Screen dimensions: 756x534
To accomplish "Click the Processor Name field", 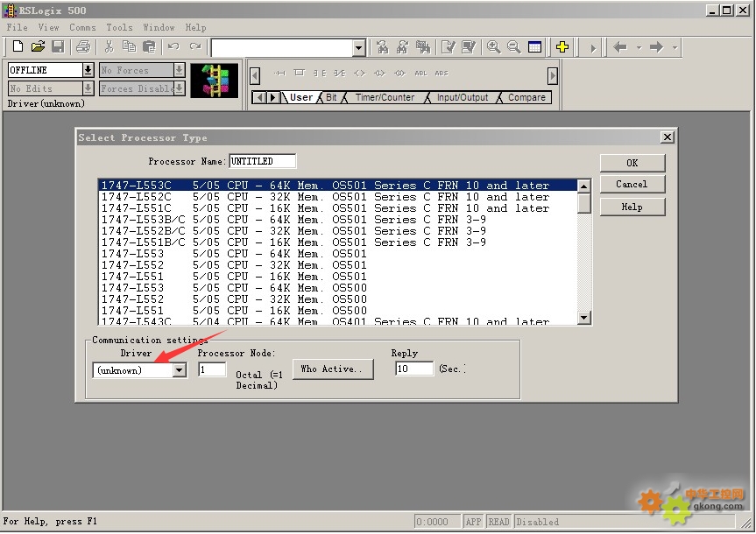I will (x=262, y=161).
